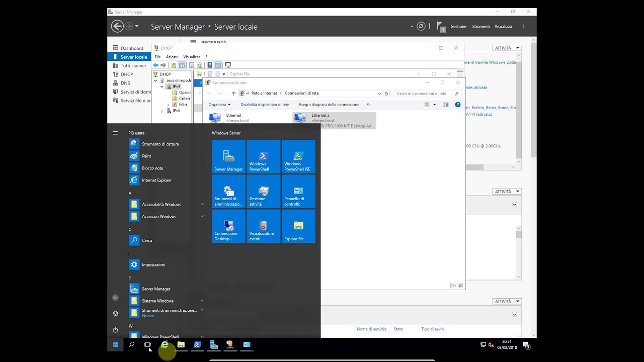Click the help icon in Connessioni di rete

pyautogui.click(x=457, y=105)
